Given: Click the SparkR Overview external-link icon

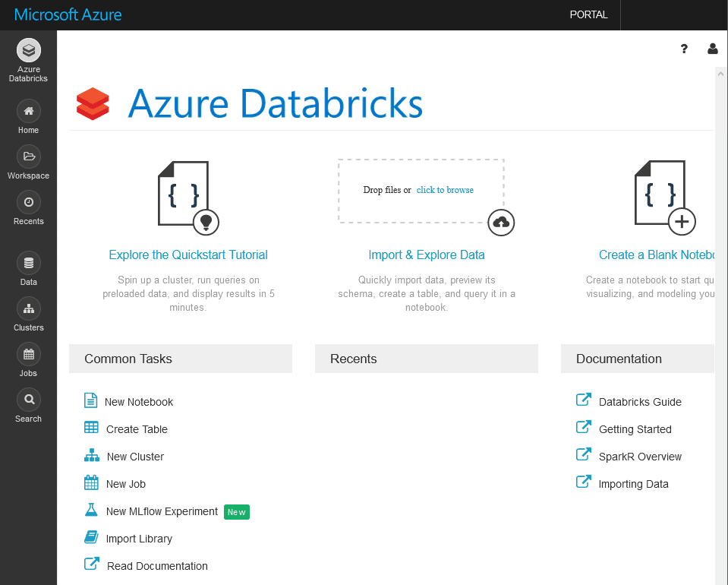Looking at the screenshot, I should coord(584,454).
